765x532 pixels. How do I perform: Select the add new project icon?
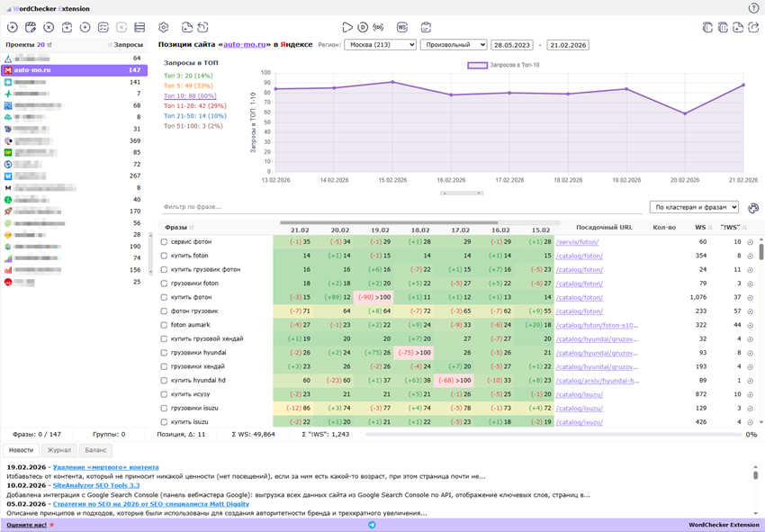13,27
